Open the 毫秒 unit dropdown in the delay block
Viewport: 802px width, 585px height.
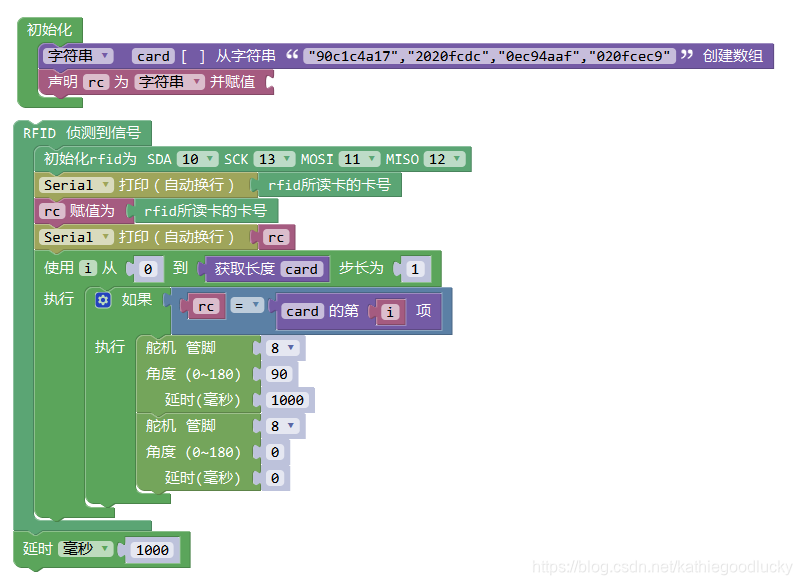pos(85,549)
